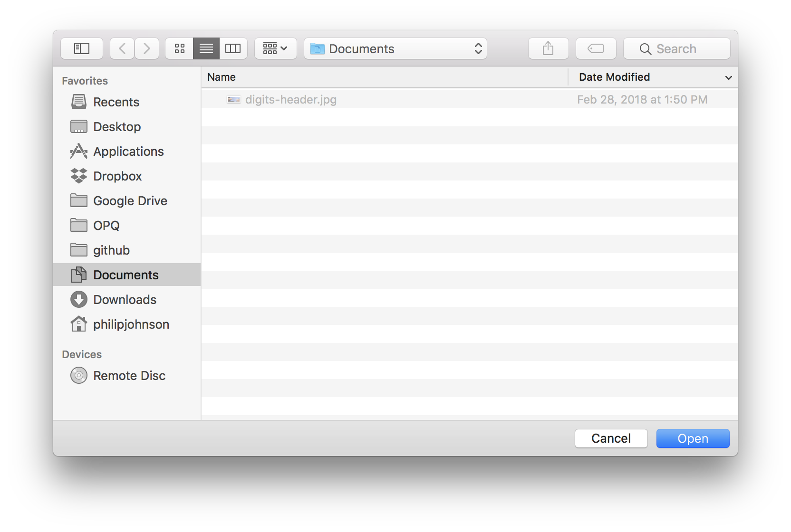Open the Documents location popup
The image size is (791, 532).
pyautogui.click(x=395, y=48)
